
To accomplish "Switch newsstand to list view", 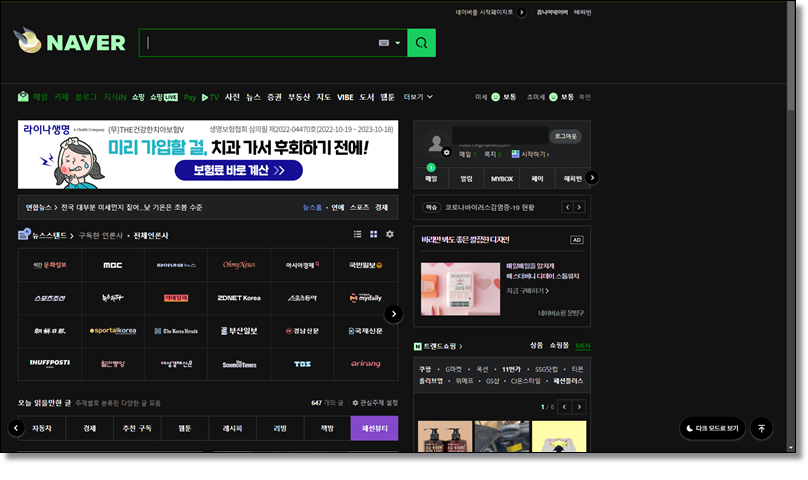I will pyautogui.click(x=358, y=234).
